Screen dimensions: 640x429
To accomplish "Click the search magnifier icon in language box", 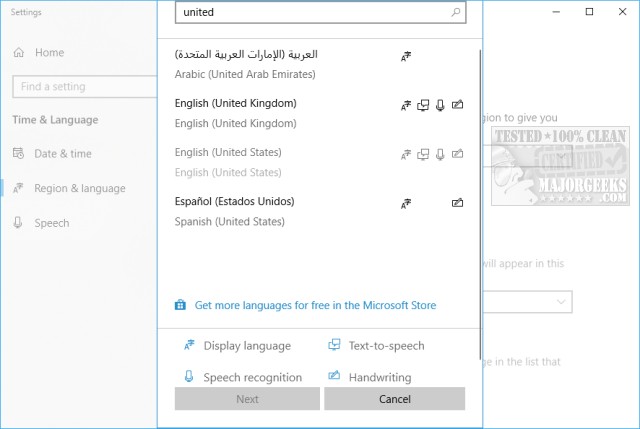I will coord(457,13).
